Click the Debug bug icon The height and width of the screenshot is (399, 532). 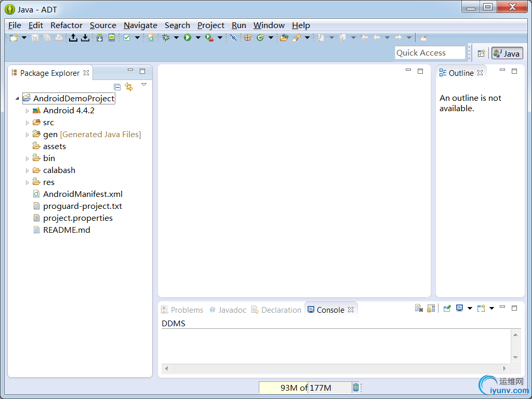(x=166, y=37)
